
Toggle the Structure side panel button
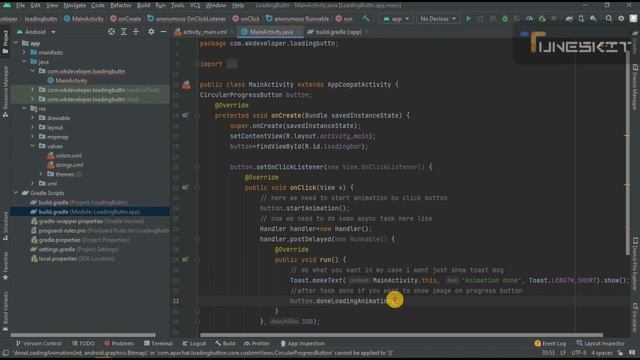tap(5, 225)
